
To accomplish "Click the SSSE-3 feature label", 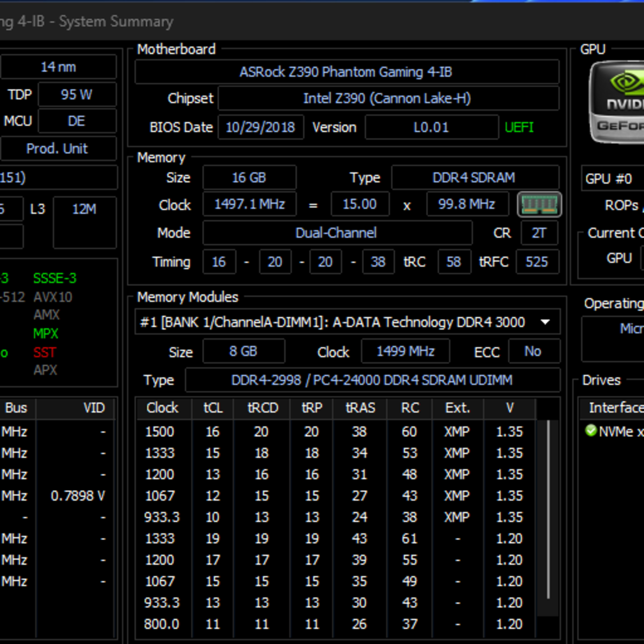I will [55, 278].
